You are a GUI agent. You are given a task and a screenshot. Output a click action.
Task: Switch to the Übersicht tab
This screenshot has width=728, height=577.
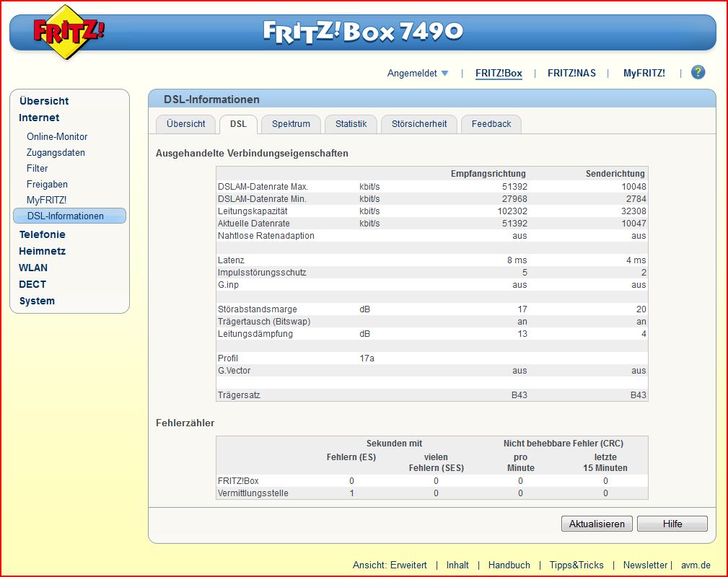pyautogui.click(x=185, y=124)
